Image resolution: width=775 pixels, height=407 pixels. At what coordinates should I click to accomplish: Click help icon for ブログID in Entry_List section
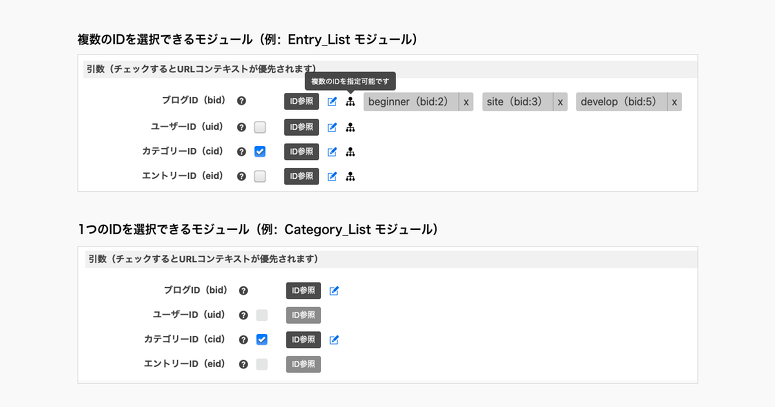[242, 102]
